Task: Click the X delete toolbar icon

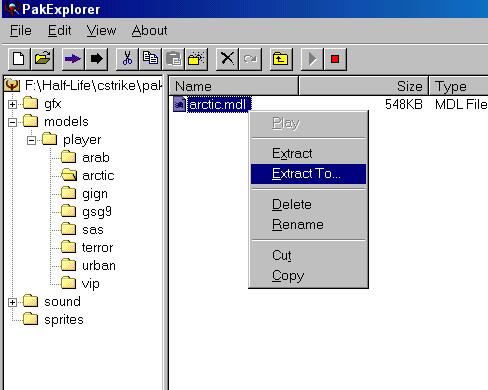Action: (227, 59)
